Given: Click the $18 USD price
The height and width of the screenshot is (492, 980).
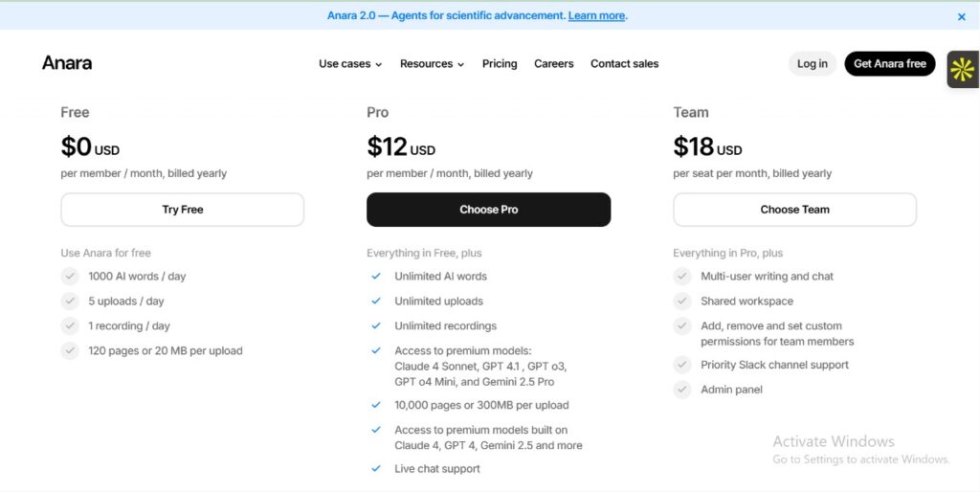Looking at the screenshot, I should click(x=707, y=146).
